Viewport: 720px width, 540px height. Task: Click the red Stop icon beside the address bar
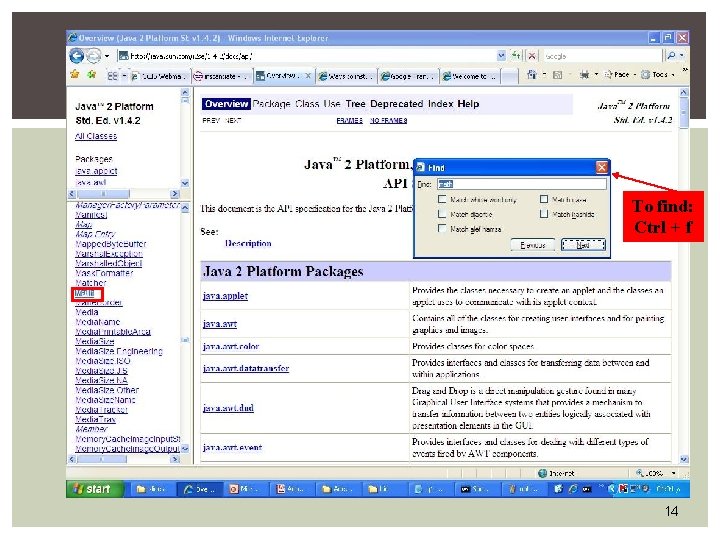pyautogui.click(x=532, y=56)
